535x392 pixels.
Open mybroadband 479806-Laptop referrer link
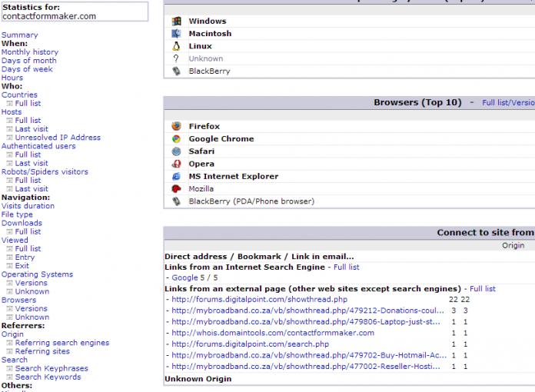tap(306, 322)
